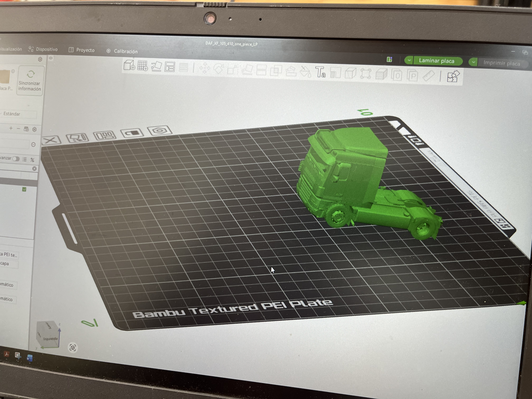Click the Add object cube icon
This screenshot has width=532, height=399.
pyautogui.click(x=129, y=65)
